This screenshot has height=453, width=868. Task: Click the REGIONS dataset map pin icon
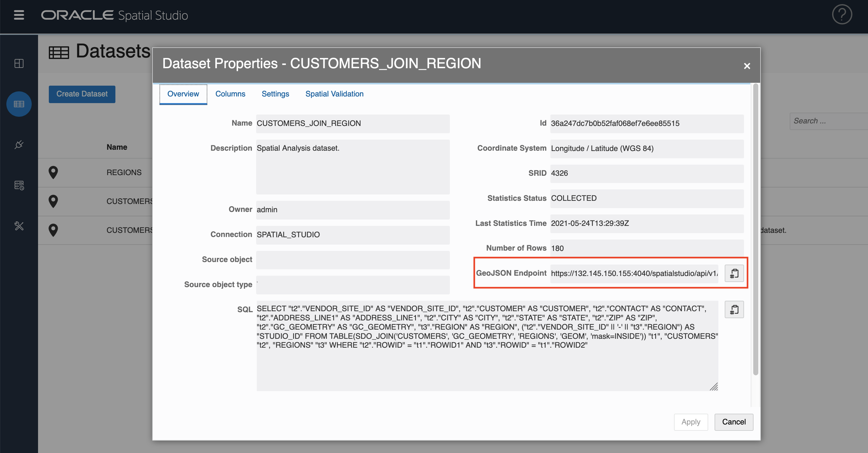tap(53, 172)
